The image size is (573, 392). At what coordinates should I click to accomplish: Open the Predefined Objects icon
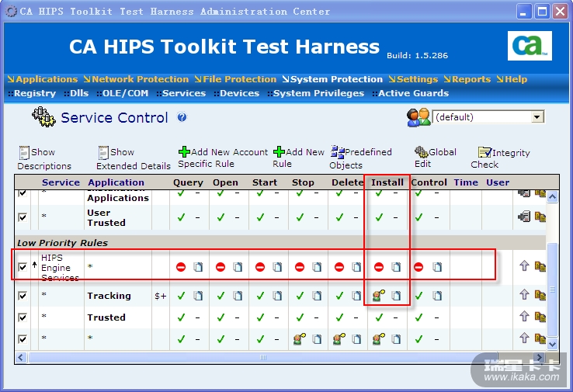[337, 151]
